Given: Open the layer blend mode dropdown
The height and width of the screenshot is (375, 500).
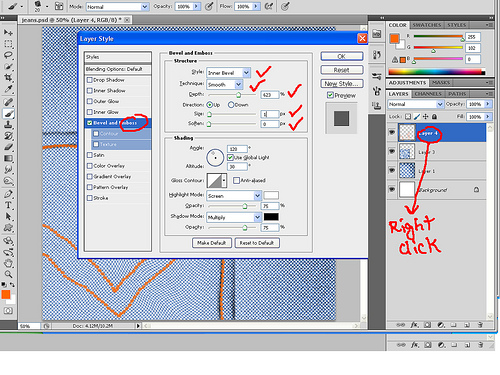Looking at the screenshot, I should pyautogui.click(x=416, y=104).
